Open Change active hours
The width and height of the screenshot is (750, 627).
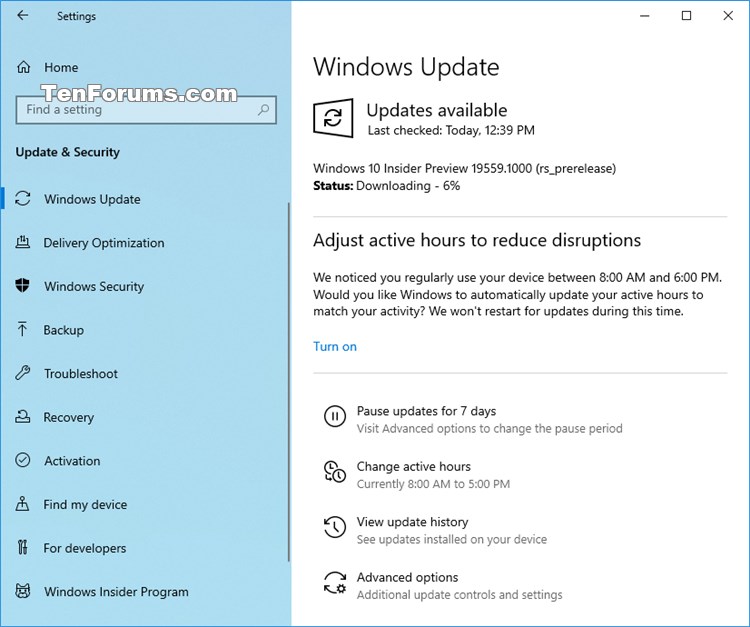tap(414, 466)
